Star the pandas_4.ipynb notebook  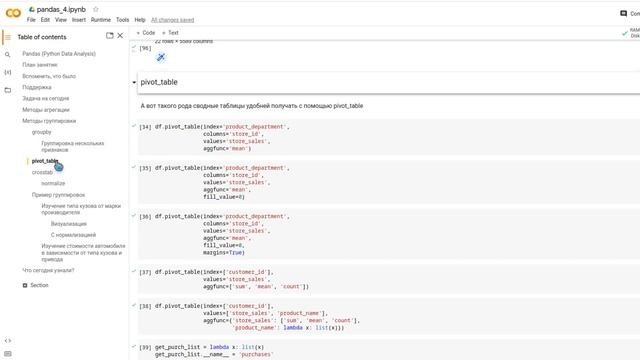tap(96, 9)
